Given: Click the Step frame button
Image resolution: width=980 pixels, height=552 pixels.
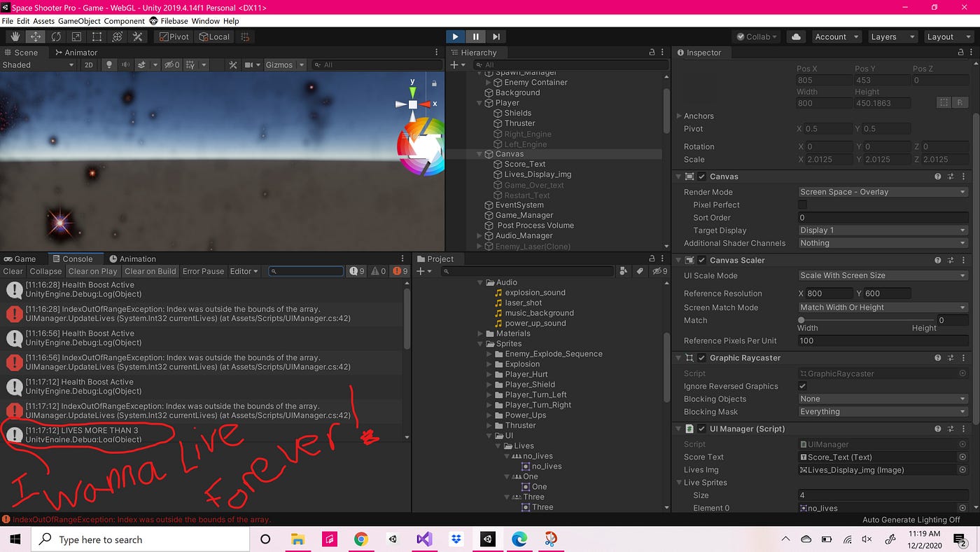Looking at the screenshot, I should click(496, 36).
